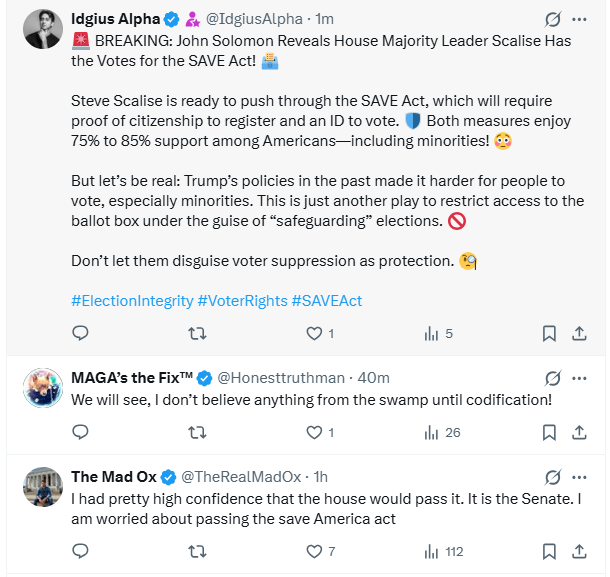Image resolution: width=610 pixels, height=577 pixels.
Task: Open more options on MAGA's the Fix post
Action: click(x=579, y=378)
